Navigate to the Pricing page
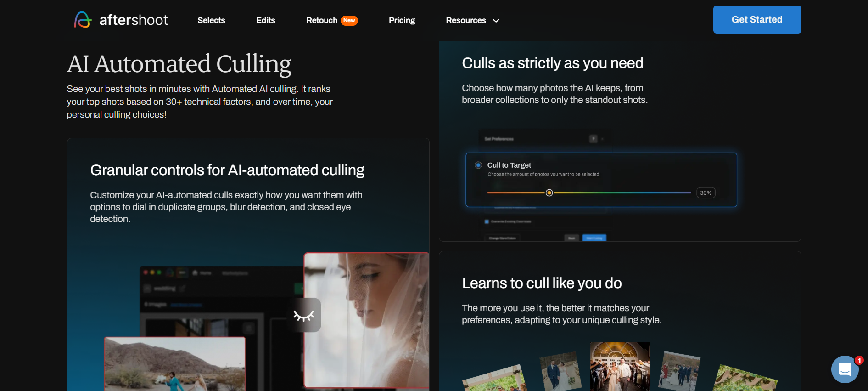Screen dimensions: 868x391 (402, 20)
